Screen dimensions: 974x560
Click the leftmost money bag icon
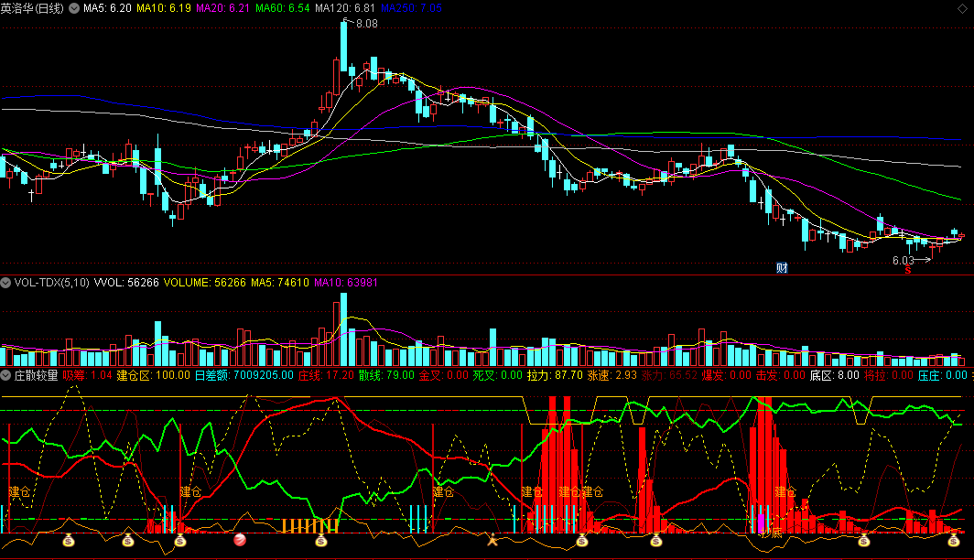[x=69, y=541]
